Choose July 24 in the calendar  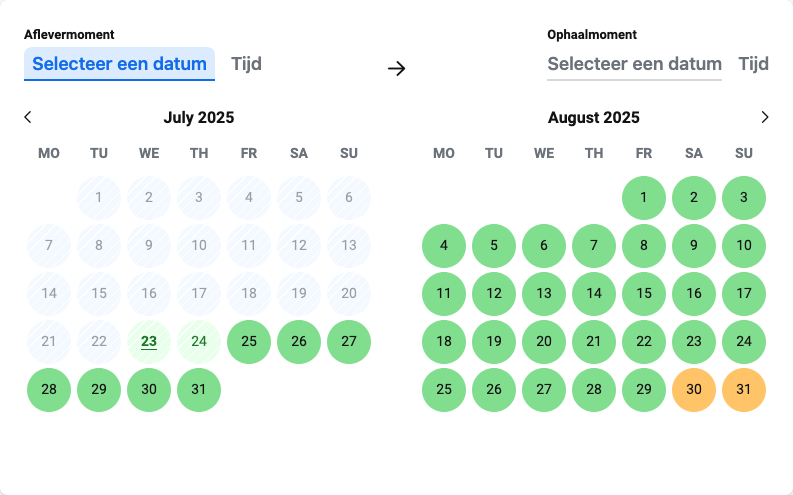(x=199, y=342)
